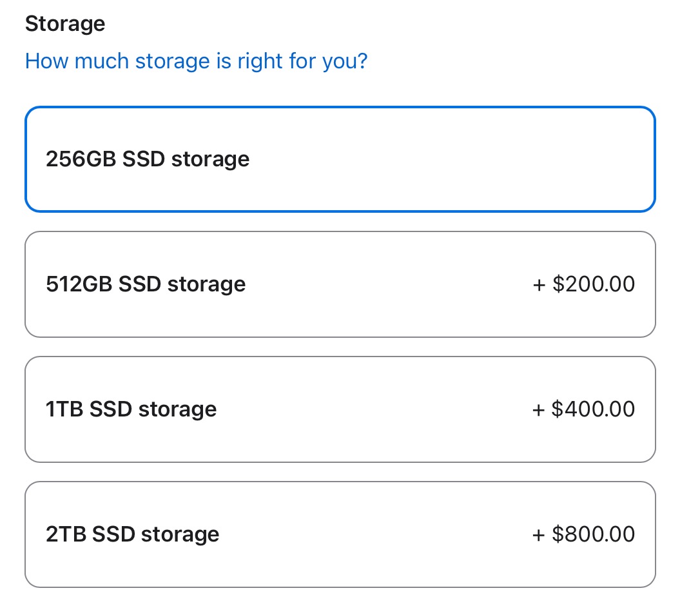Click the "+ $200.00" price text
Screen dimensions: 700x606
584,284
